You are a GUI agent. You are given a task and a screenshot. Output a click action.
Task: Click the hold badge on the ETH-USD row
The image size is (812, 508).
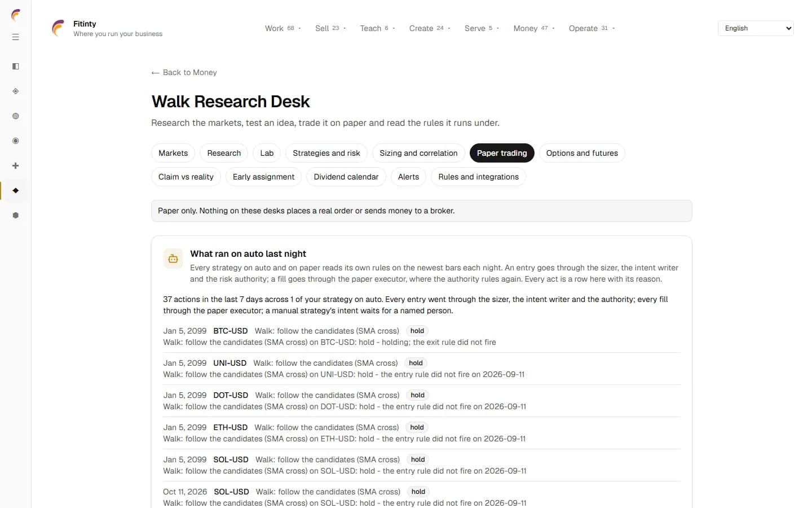(x=417, y=427)
